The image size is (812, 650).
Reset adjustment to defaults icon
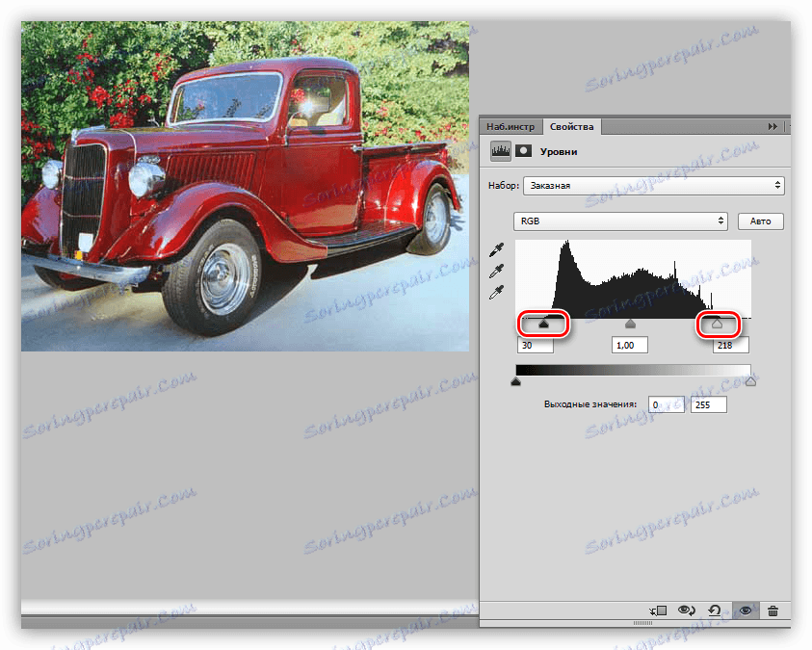click(715, 611)
